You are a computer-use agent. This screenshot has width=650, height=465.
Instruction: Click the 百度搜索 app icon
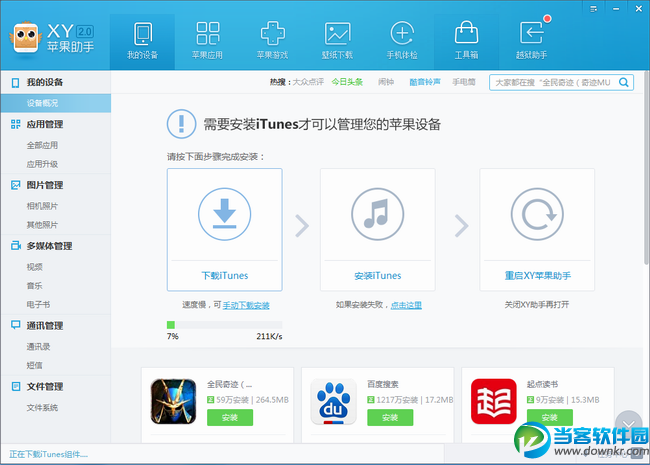click(333, 401)
